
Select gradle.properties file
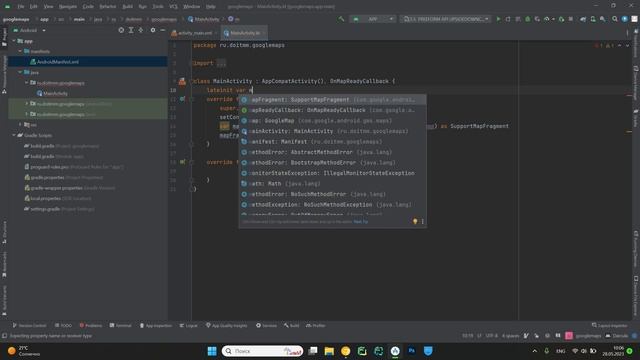(x=47, y=178)
